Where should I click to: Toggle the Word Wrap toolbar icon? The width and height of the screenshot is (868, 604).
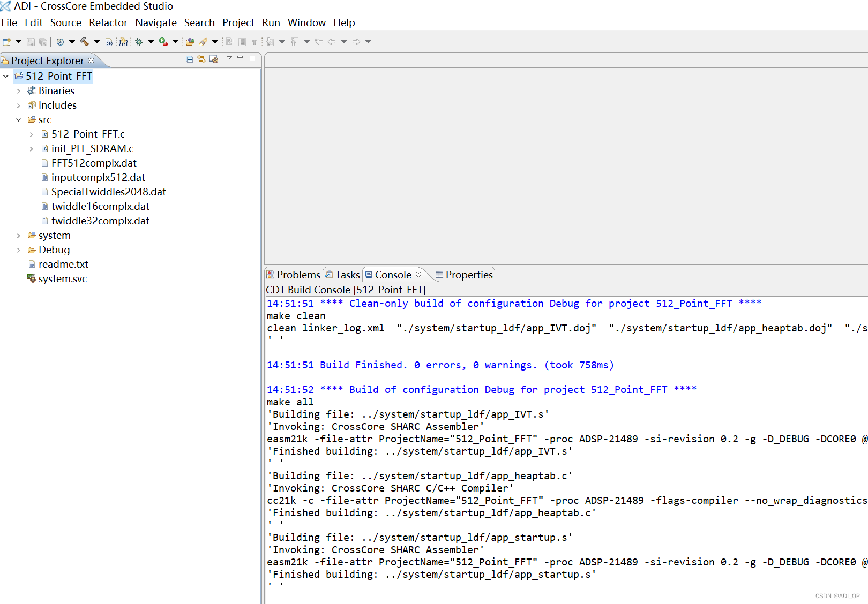coord(230,42)
